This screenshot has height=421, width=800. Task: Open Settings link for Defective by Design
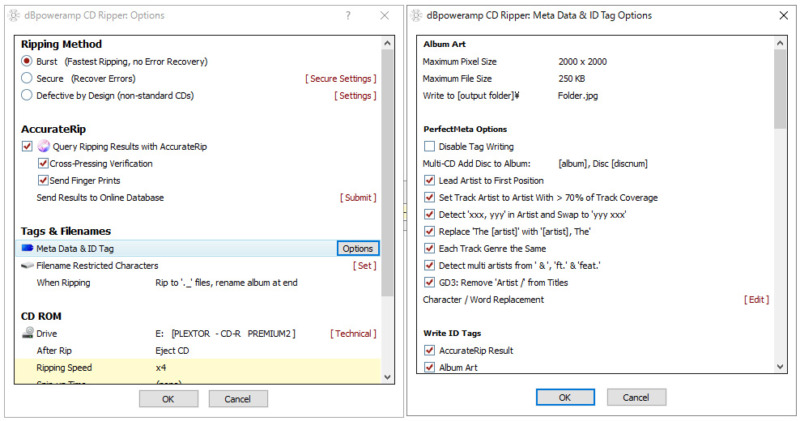coord(355,95)
